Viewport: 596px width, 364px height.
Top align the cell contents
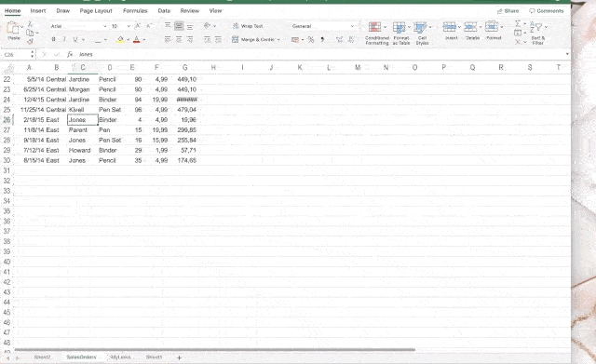pyautogui.click(x=168, y=25)
